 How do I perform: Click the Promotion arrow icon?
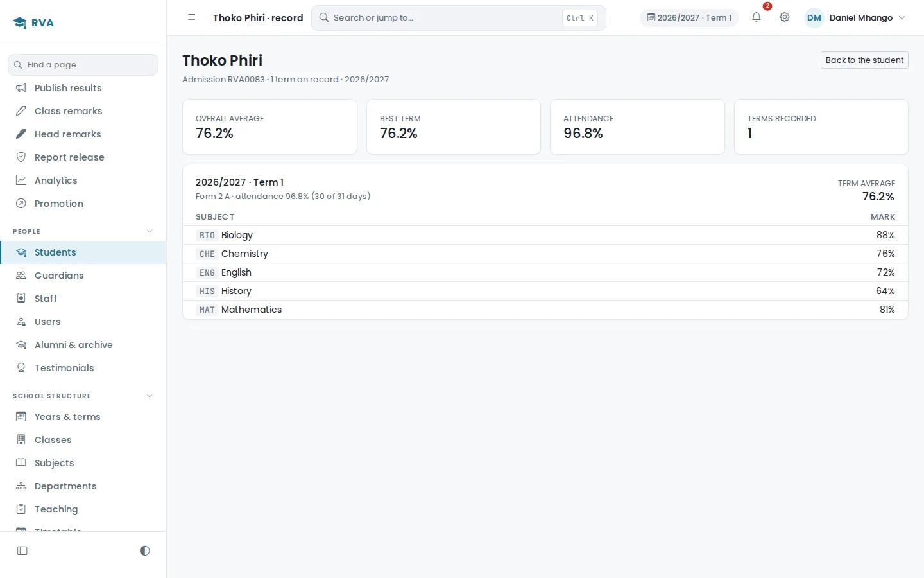coord(21,204)
